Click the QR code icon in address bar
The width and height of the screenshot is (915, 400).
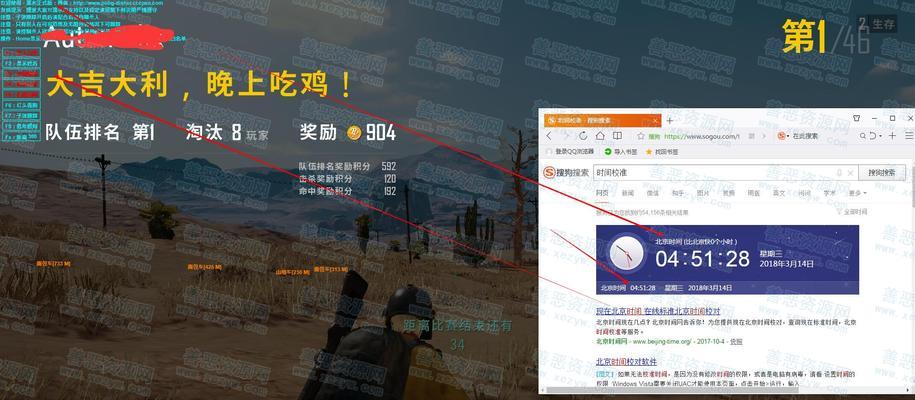(x=751, y=135)
